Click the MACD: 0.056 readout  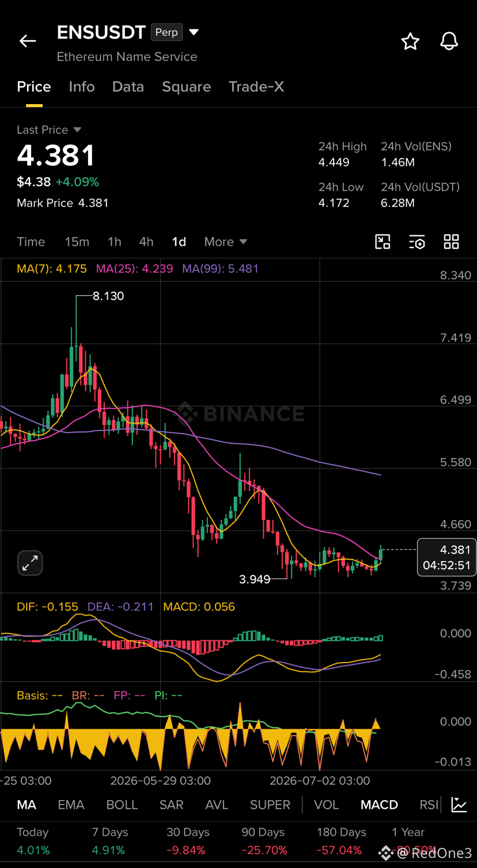pos(199,607)
